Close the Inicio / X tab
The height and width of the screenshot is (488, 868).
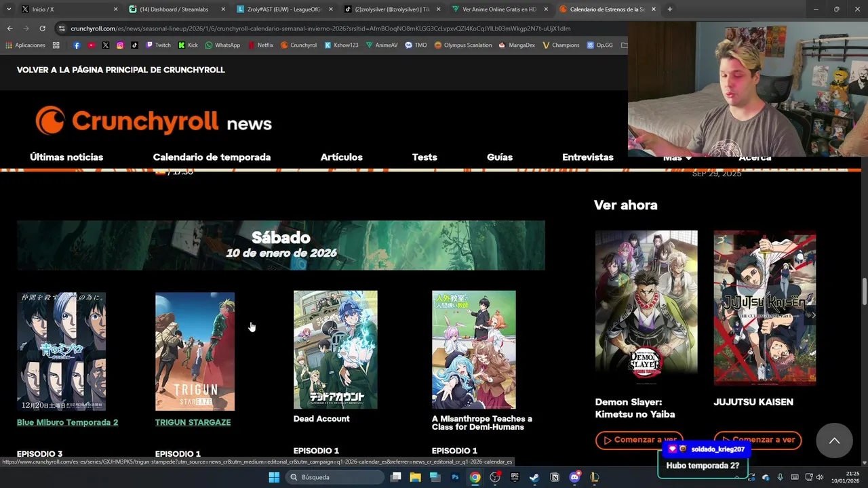coord(115,9)
